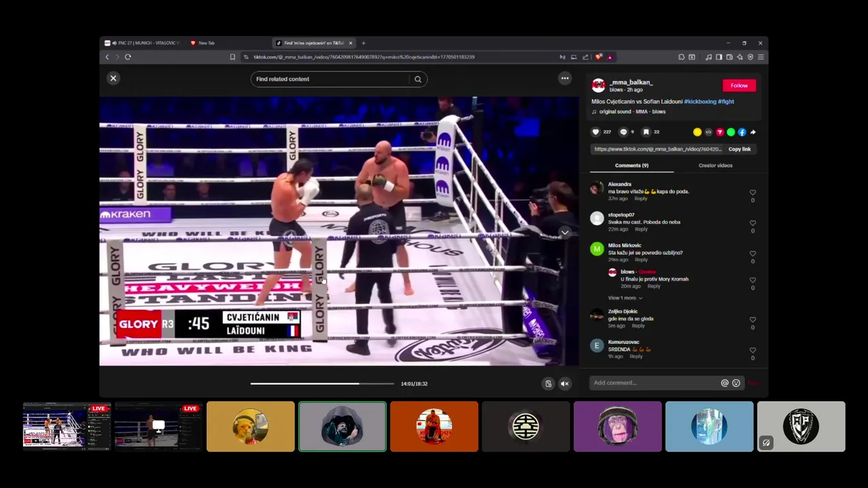Image resolution: width=868 pixels, height=488 pixels.
Task: Expand View 1 more replies
Action: tap(625, 298)
